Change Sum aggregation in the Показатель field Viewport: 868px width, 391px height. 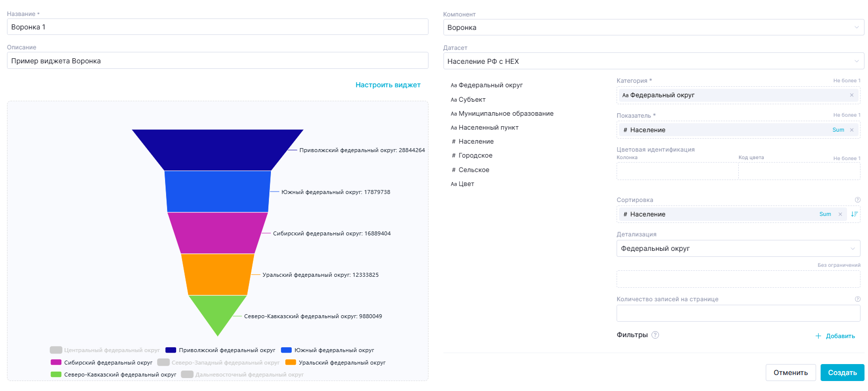[x=838, y=130]
